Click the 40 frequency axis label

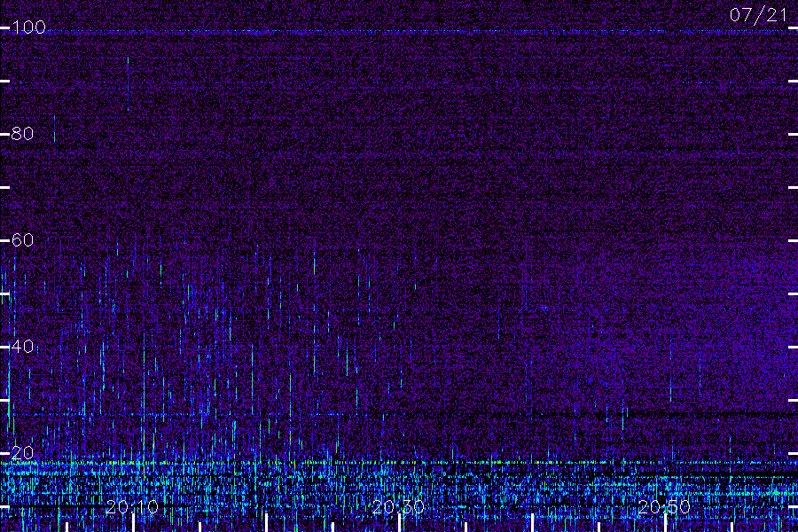pyautogui.click(x=22, y=346)
